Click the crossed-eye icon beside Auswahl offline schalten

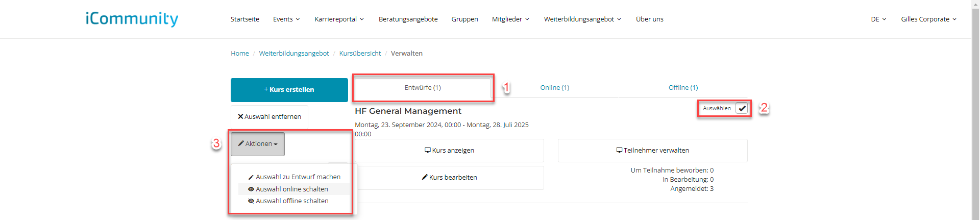coord(251,201)
